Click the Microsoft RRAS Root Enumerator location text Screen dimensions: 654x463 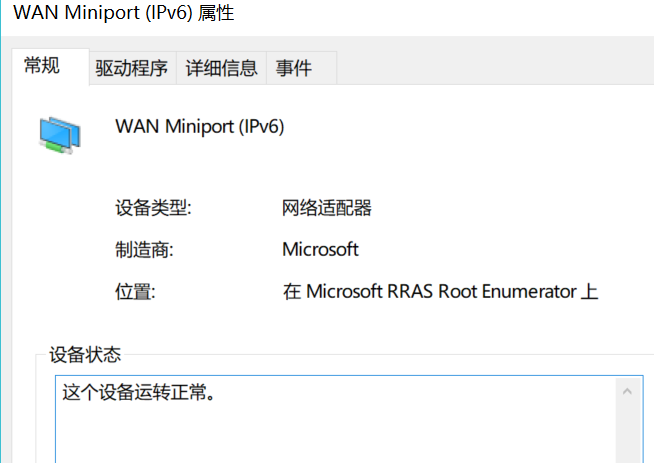[x=441, y=292]
